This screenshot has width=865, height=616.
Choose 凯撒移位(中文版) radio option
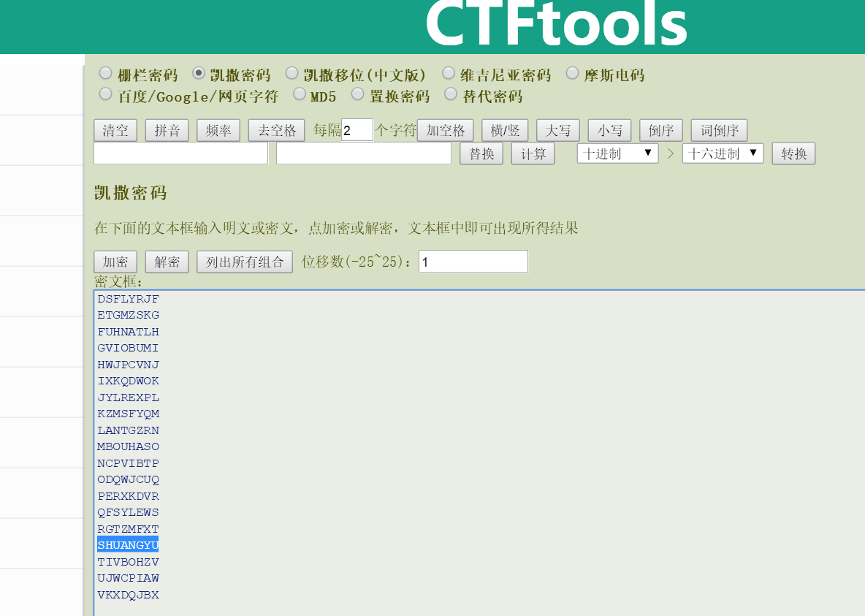[x=291, y=73]
